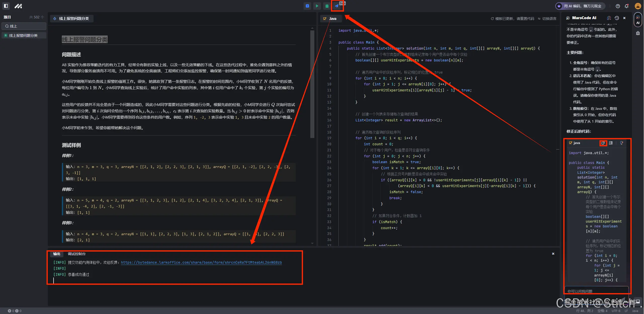Click the paper plane Submit icon

coord(336,6)
